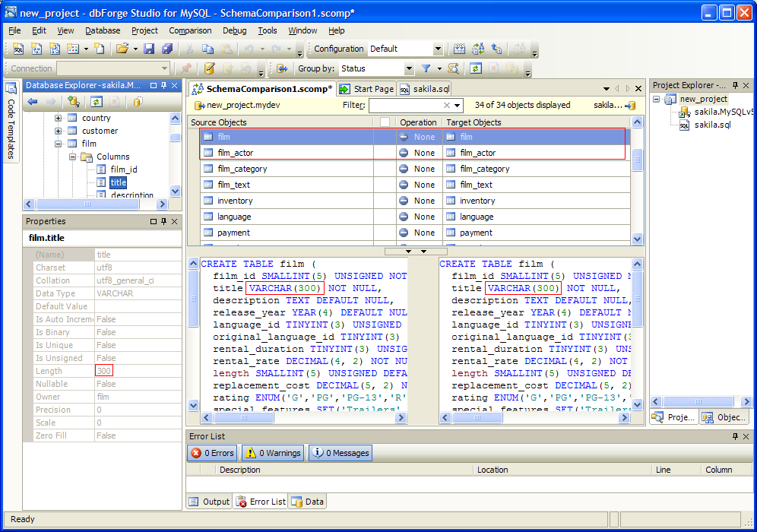Refresh the Database Explorer tree

coord(97,101)
